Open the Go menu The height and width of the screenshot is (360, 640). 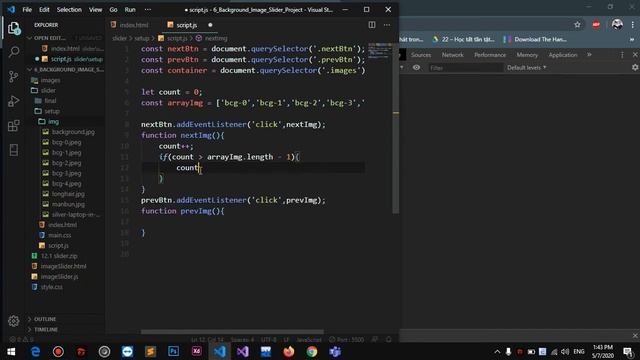pos(113,9)
